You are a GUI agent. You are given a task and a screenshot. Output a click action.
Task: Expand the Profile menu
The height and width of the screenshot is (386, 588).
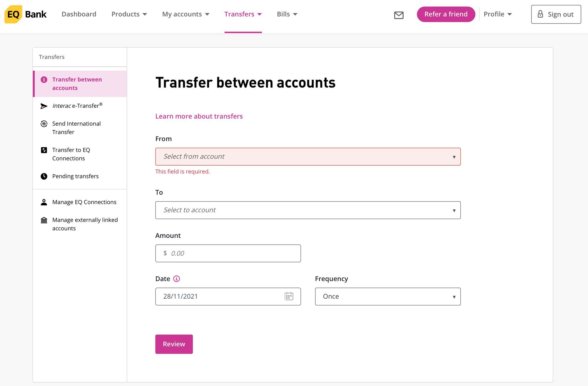point(498,14)
